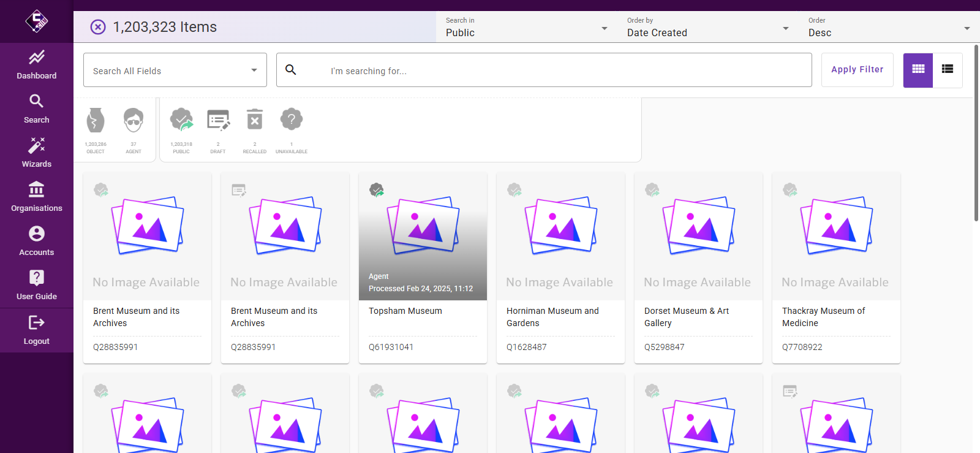Screen dimensions: 980x453
Task: Clear results with the circled X icon
Action: click(x=98, y=27)
